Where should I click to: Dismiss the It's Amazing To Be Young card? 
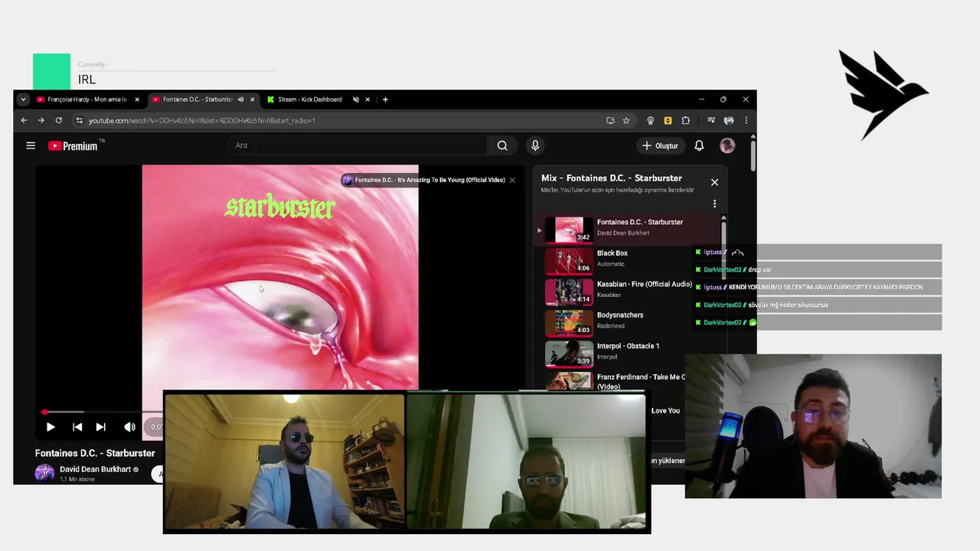click(512, 180)
